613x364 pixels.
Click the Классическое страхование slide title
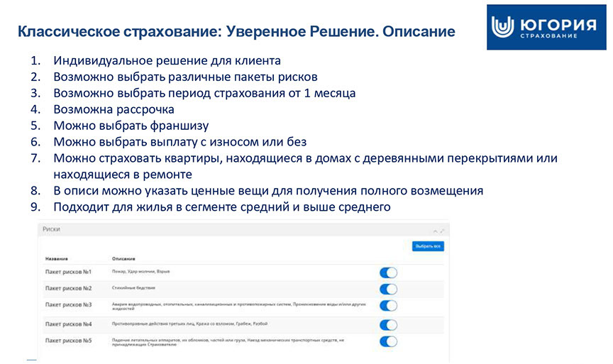tap(236, 32)
